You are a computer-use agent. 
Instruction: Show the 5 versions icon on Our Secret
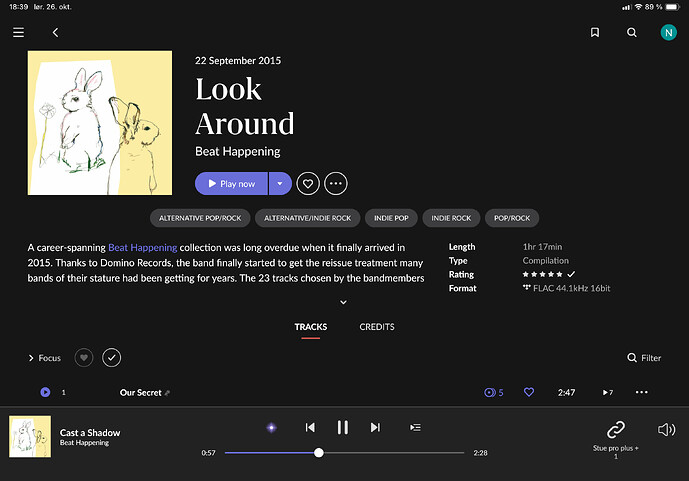tap(493, 393)
